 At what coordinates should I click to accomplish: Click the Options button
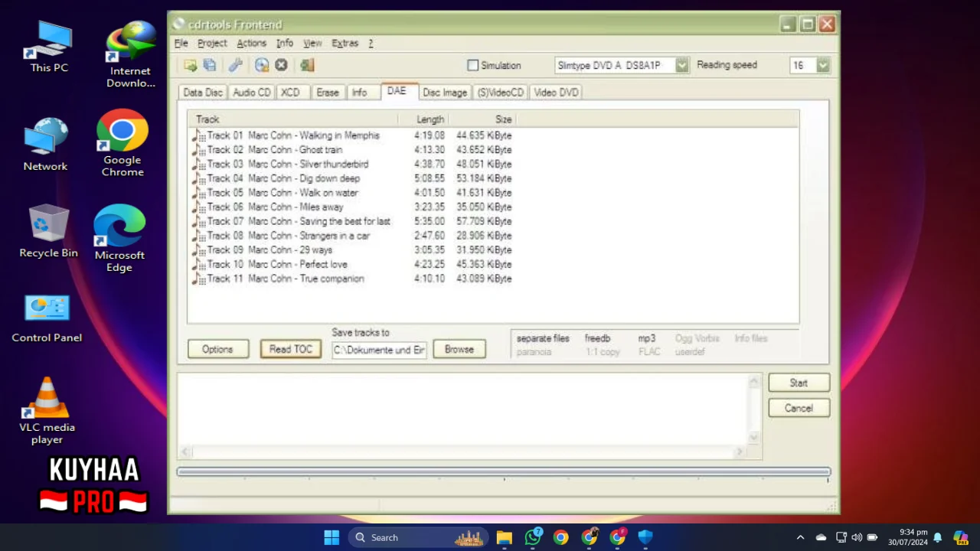[x=217, y=349]
